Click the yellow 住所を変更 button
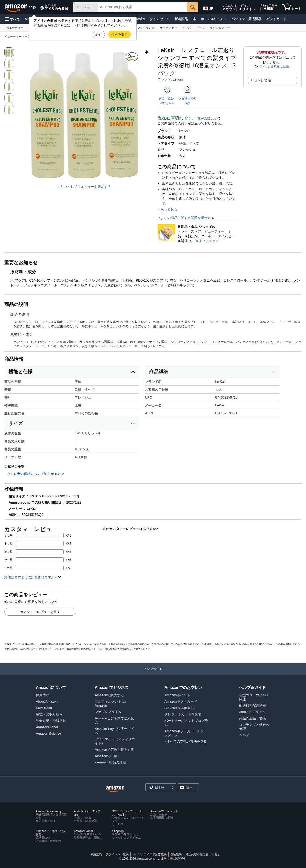 tap(120, 34)
